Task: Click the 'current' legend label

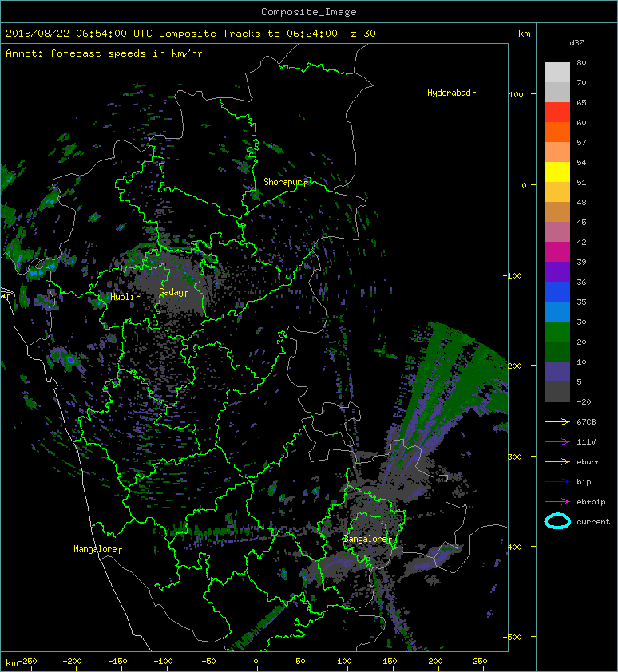Action: pyautogui.click(x=593, y=522)
